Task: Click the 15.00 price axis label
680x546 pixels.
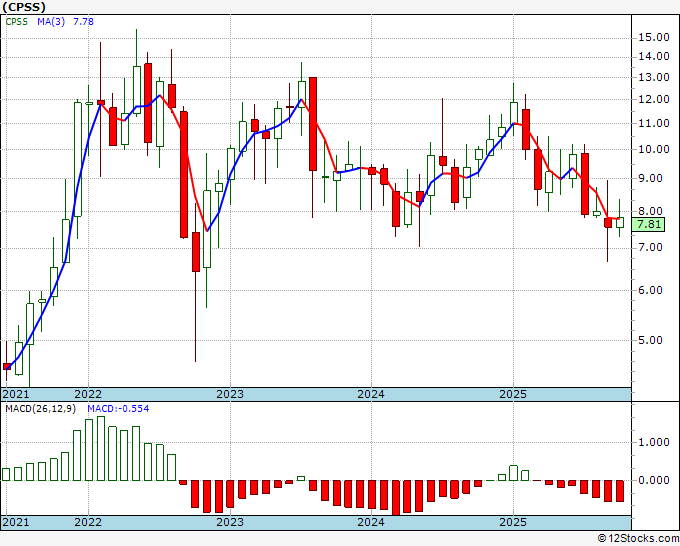Action: pyautogui.click(x=654, y=37)
